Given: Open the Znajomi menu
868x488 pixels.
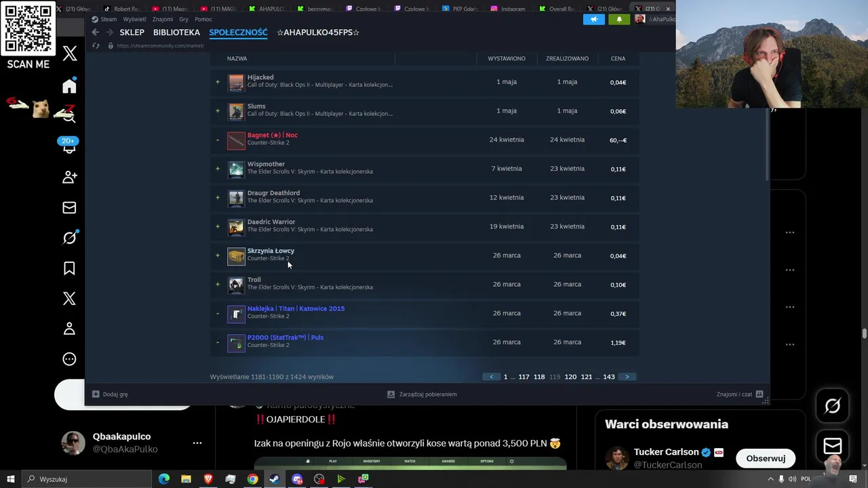Looking at the screenshot, I should 163,20.
